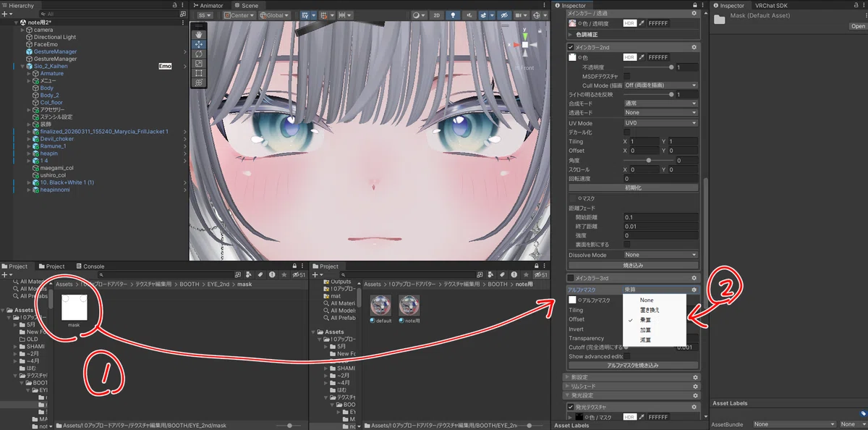This screenshot has width=868, height=430.
Task: Open gear settings for リムシェード section
Action: (695, 387)
